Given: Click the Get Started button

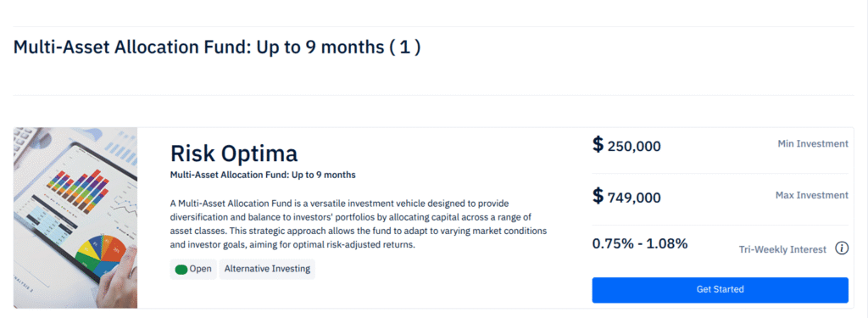Looking at the screenshot, I should pyautogui.click(x=721, y=290).
